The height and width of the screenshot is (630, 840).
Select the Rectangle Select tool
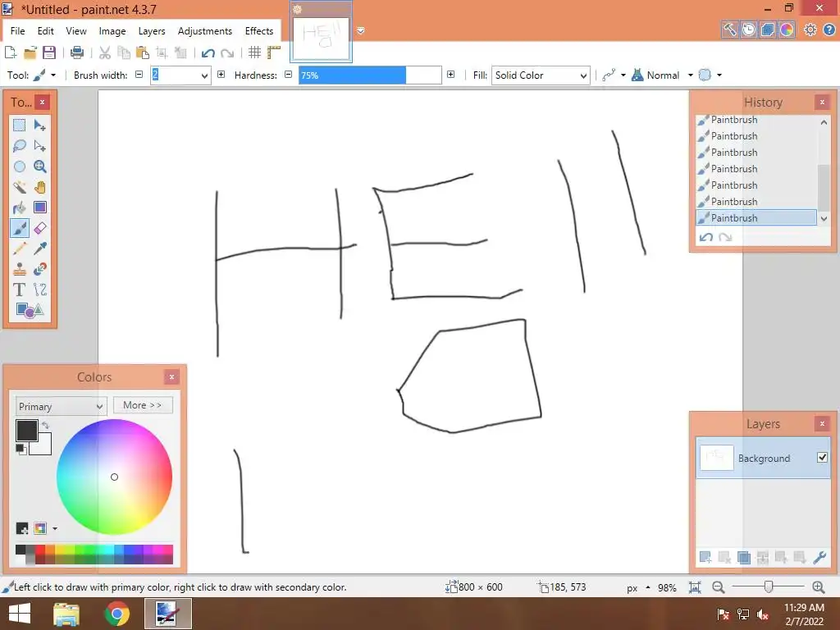[20, 126]
